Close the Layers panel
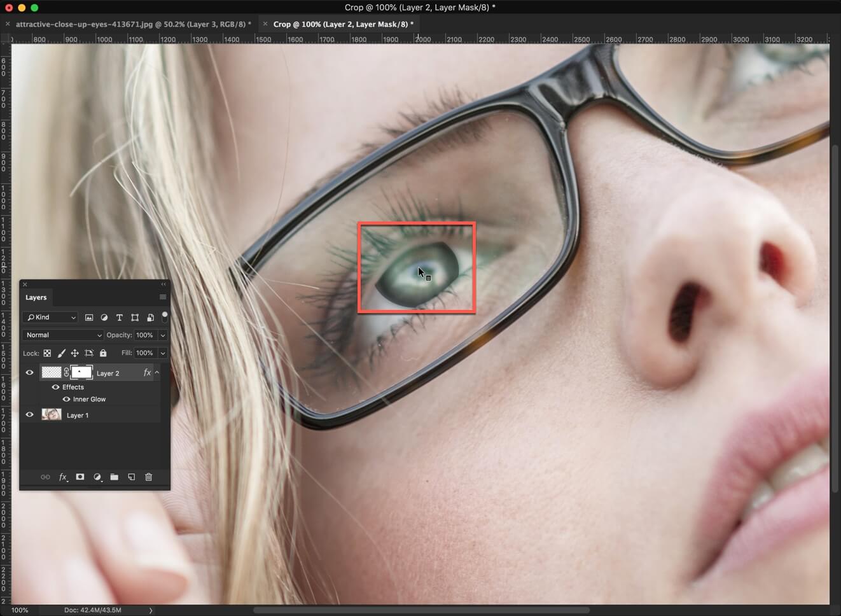Image resolution: width=841 pixels, height=616 pixels. [x=25, y=284]
